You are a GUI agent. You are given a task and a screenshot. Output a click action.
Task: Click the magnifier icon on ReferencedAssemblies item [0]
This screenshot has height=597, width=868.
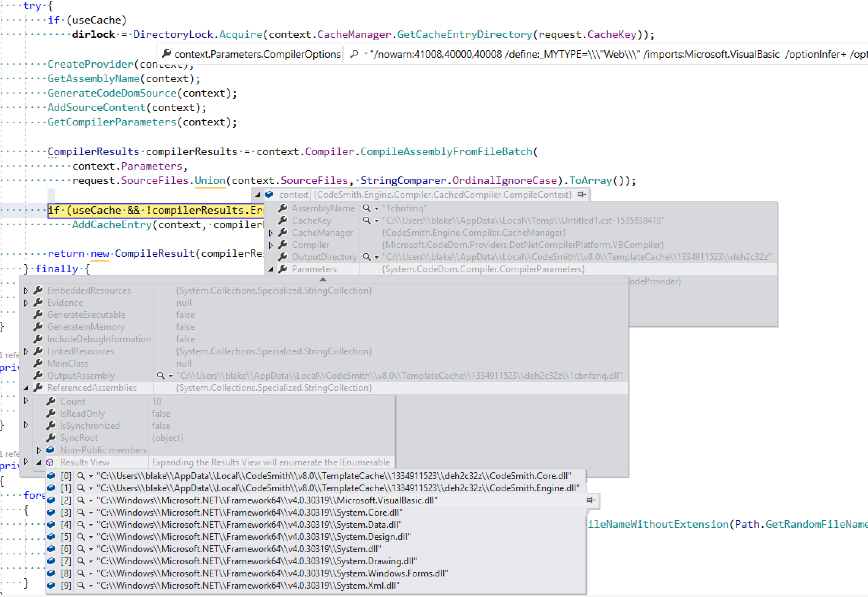point(80,476)
